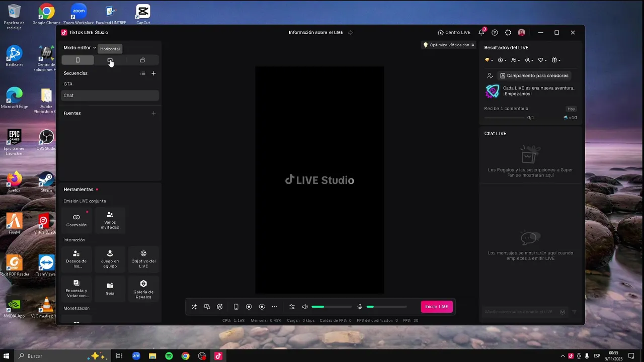The height and width of the screenshot is (362, 644).
Task: Click the taskbar Buscar search box
Action: click(62, 356)
